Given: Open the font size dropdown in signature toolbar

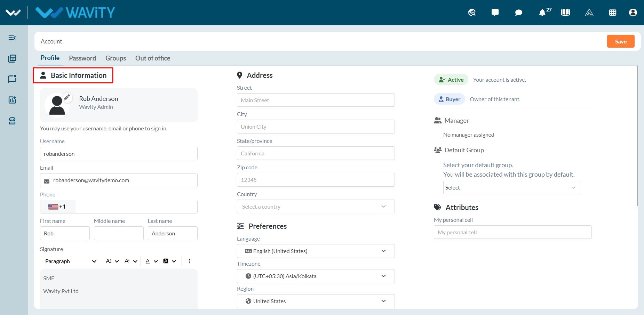Looking at the screenshot, I should coord(112,261).
